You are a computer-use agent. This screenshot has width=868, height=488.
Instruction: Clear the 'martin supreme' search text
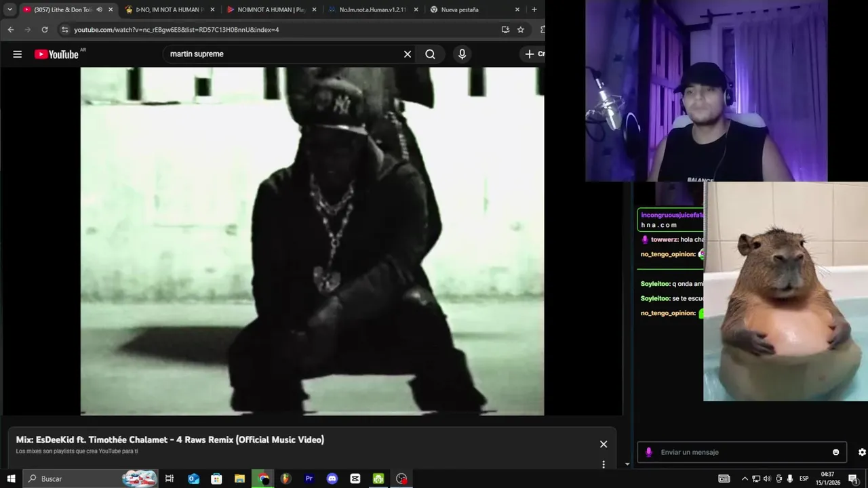tap(408, 54)
